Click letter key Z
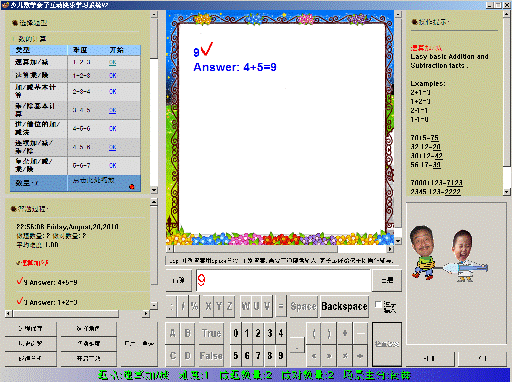The image size is (512, 382). pos(230,306)
